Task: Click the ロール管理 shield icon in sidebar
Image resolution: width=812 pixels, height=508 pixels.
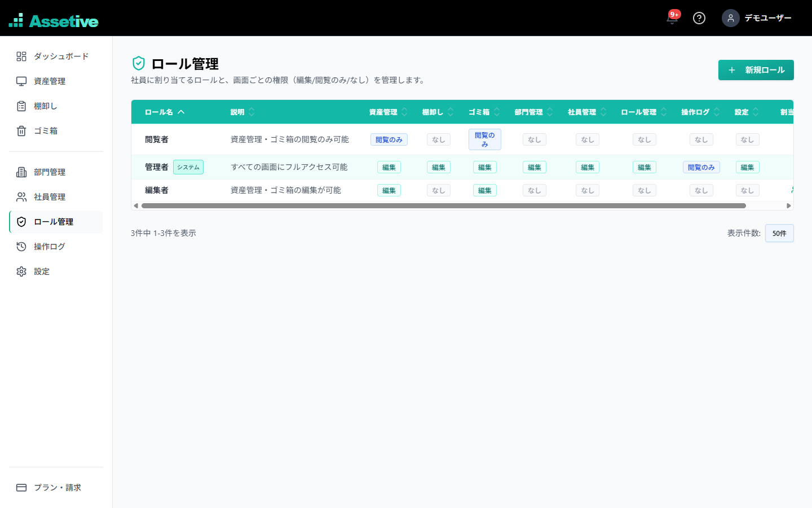Action: click(21, 222)
